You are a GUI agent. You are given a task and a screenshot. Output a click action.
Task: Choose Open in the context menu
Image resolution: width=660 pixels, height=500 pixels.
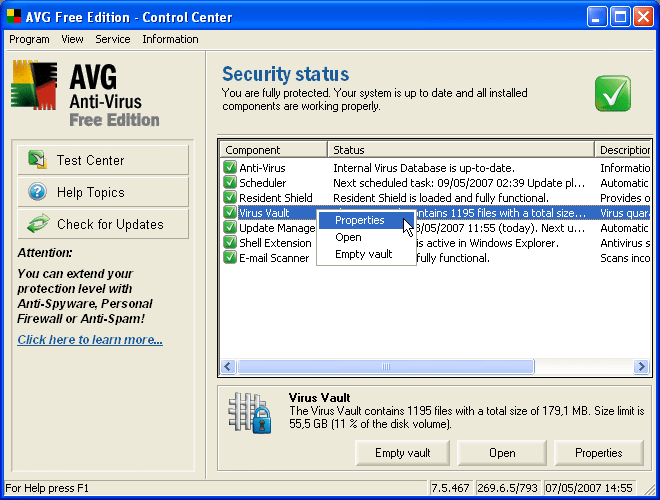[x=366, y=237]
